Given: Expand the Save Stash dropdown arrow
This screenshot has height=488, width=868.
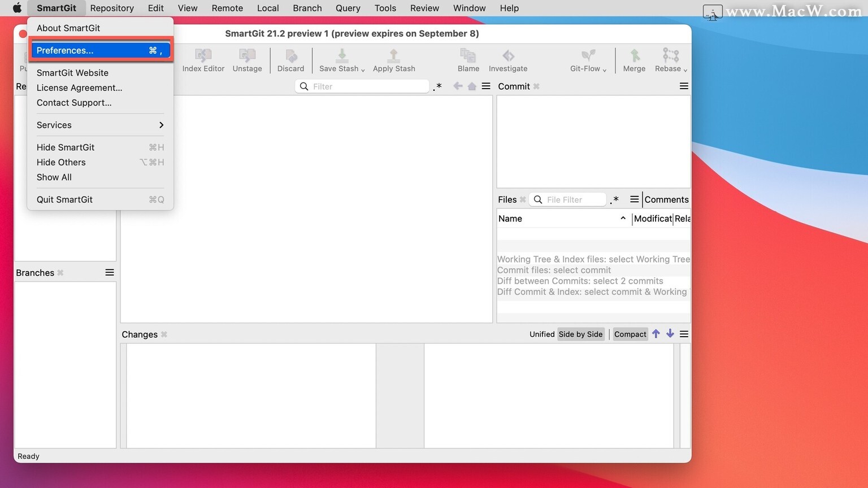Looking at the screenshot, I should pyautogui.click(x=363, y=69).
